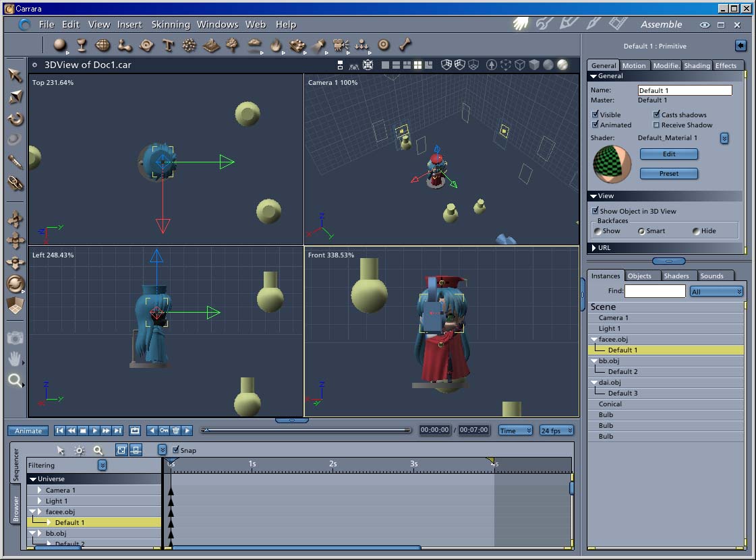Select the fire effect tool in toolbar
The height and width of the screenshot is (560, 756).
tap(275, 46)
